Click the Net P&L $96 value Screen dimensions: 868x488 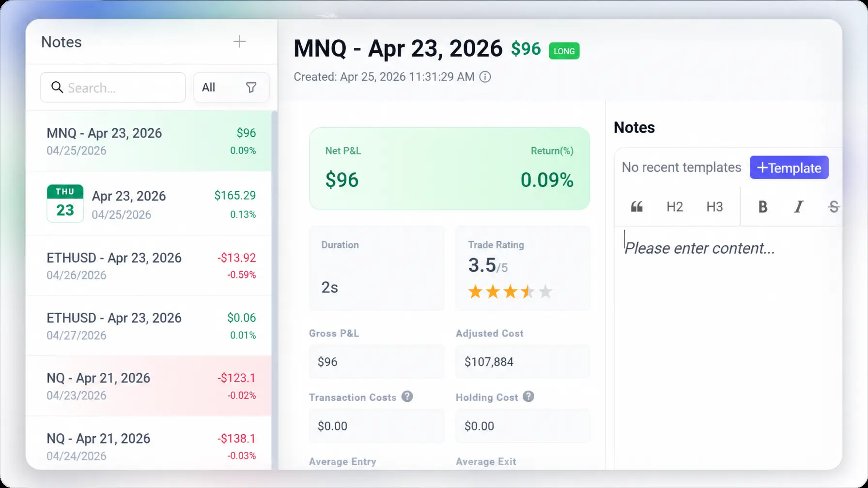click(x=342, y=180)
